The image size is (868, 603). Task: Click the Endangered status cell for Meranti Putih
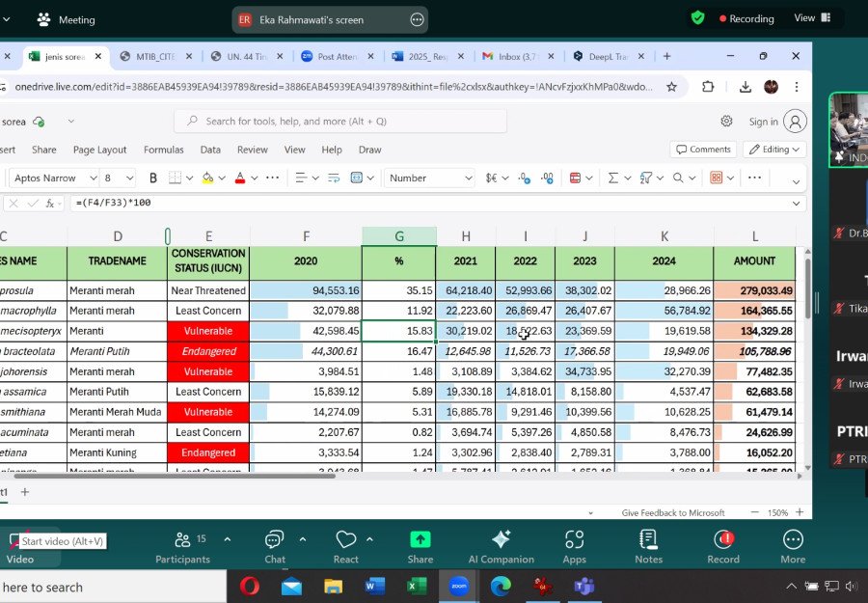pyautogui.click(x=208, y=351)
